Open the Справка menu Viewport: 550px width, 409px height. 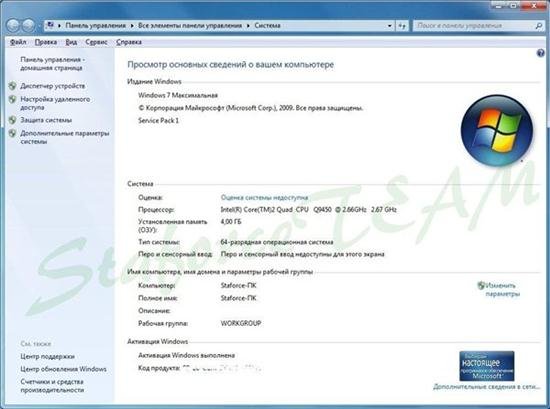[x=129, y=42]
